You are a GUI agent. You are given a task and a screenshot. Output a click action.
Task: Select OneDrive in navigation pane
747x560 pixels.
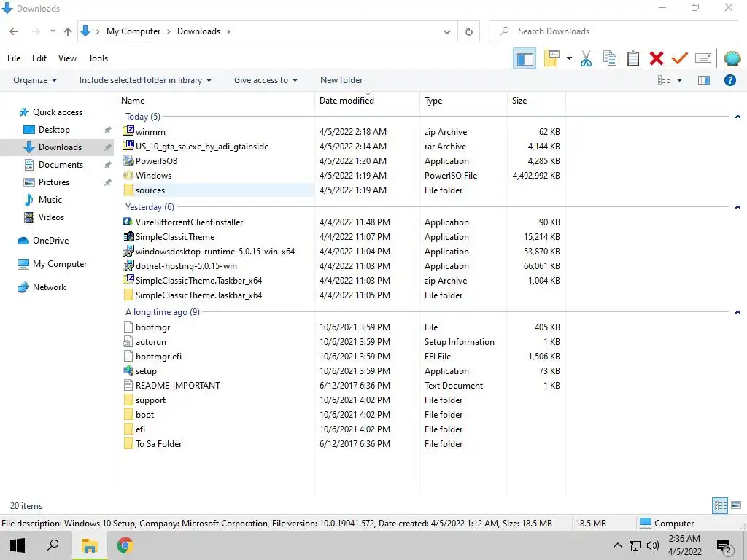pyautogui.click(x=50, y=241)
